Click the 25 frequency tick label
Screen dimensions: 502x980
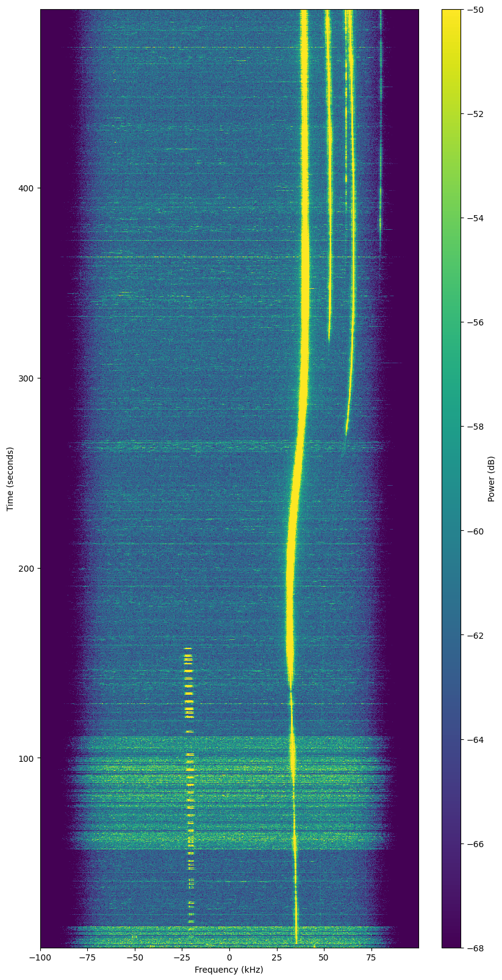(276, 957)
